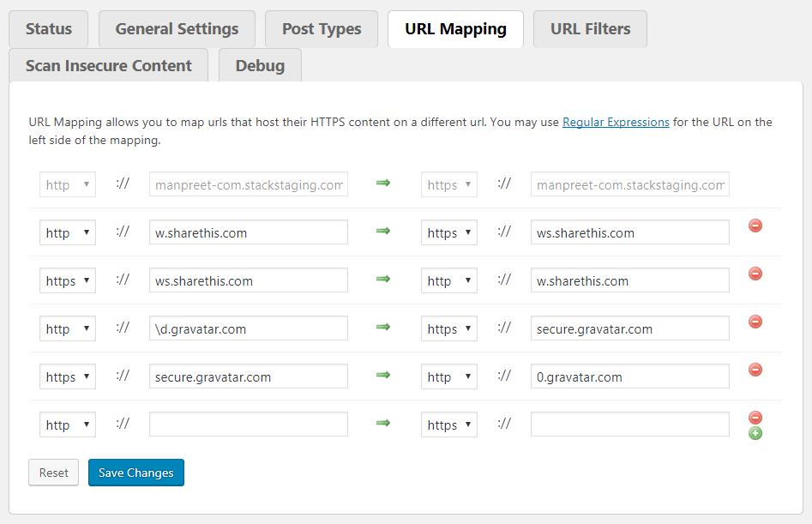Focus the ws.sharethis.com destination URL field
The height and width of the screenshot is (524, 812).
click(629, 233)
